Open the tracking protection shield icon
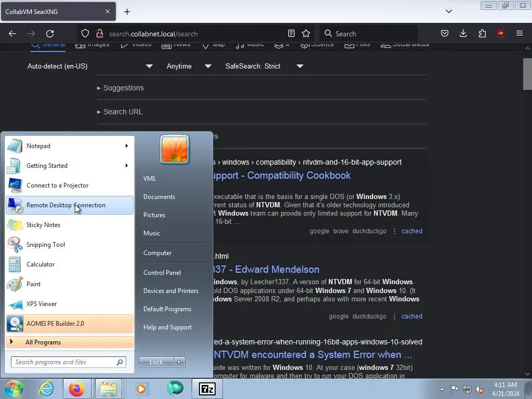Viewport: 532px width, 399px height. (x=85, y=34)
